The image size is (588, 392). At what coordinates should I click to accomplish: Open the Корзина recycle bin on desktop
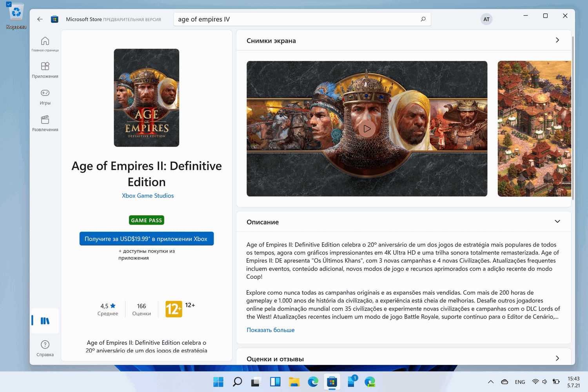coord(16,16)
